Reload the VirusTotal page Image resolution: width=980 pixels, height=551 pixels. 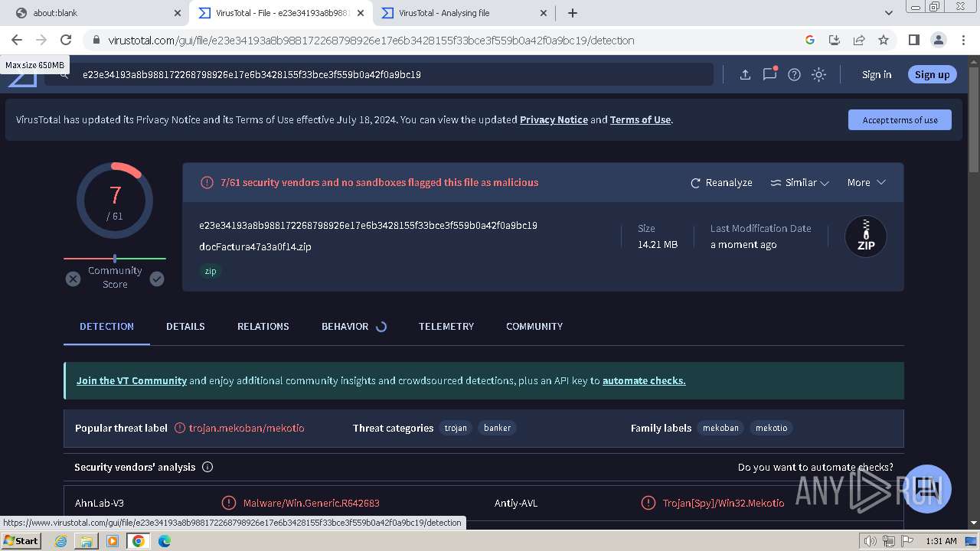tap(66, 40)
